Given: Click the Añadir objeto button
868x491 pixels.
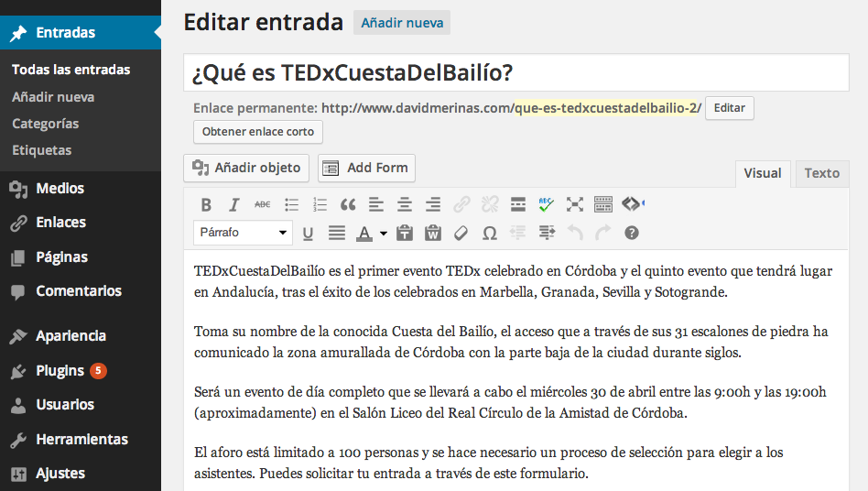Looking at the screenshot, I should click(246, 168).
